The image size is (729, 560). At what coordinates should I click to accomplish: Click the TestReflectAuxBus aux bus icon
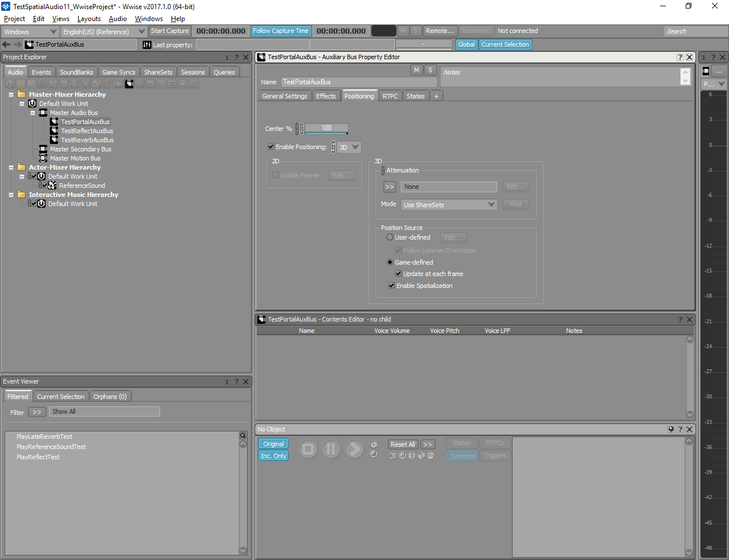tap(55, 131)
